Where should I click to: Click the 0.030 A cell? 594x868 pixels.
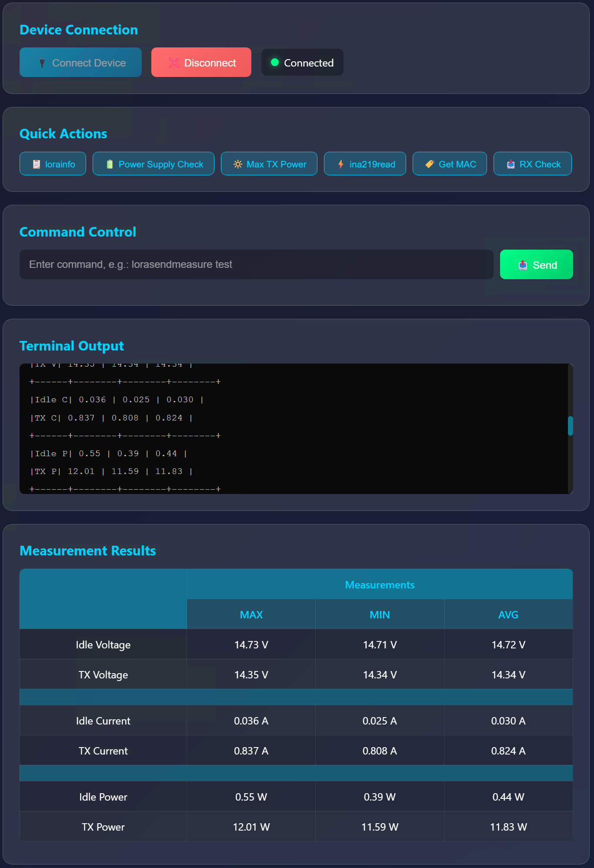508,721
